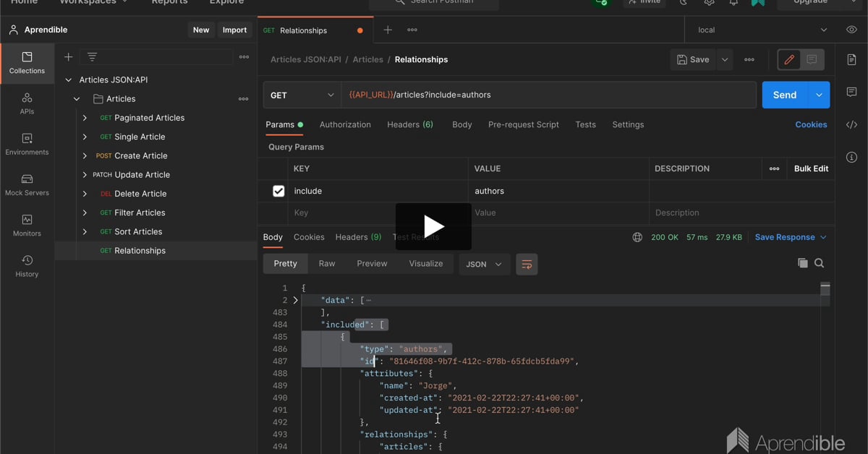Open the History sidebar panel

27,266
